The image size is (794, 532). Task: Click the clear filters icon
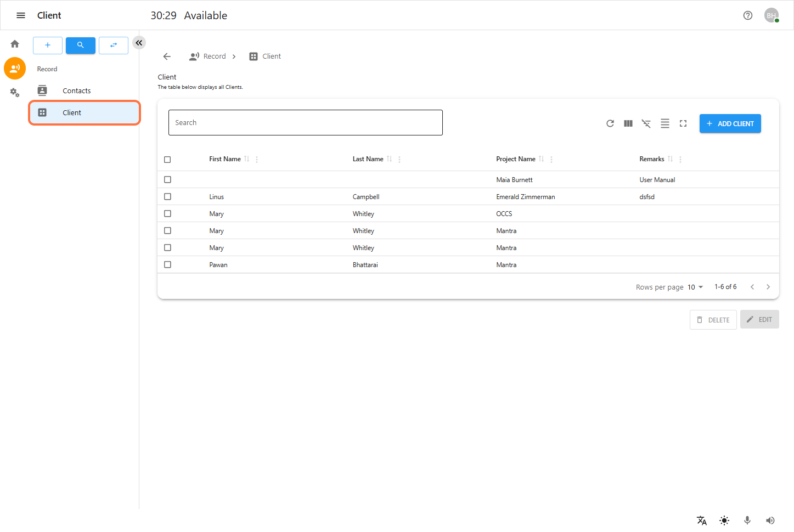tap(646, 123)
